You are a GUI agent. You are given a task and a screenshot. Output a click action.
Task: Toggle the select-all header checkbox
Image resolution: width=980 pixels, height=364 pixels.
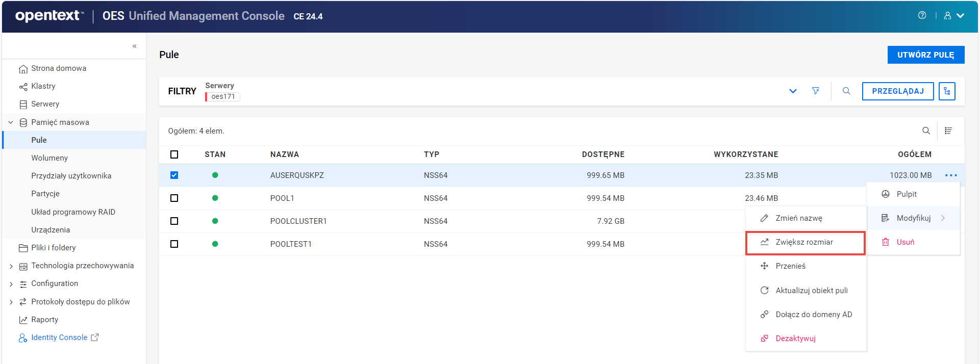174,154
